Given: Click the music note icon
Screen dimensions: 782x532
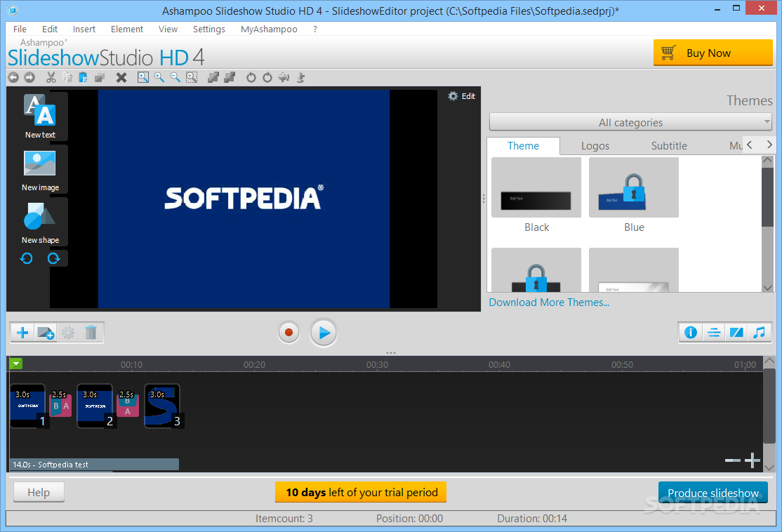Looking at the screenshot, I should 759,333.
